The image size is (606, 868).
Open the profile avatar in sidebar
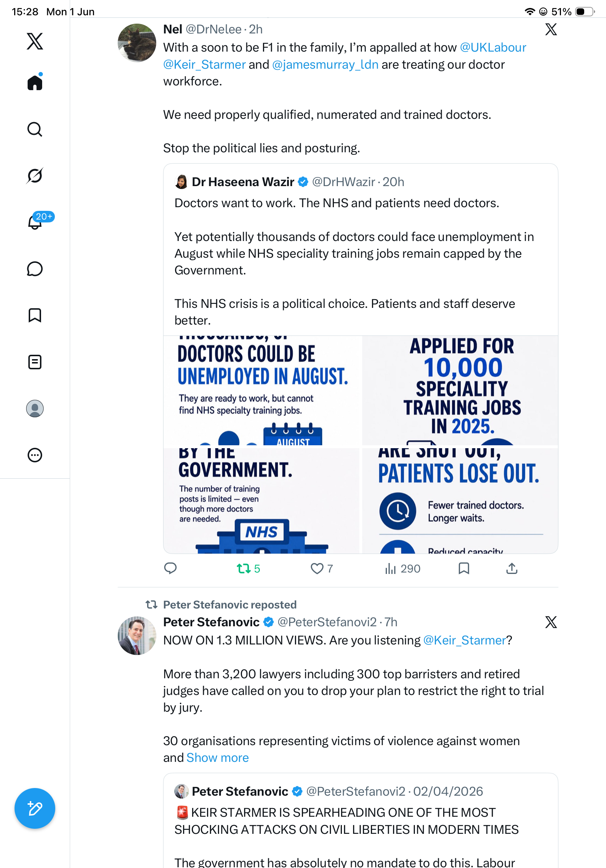pyautogui.click(x=35, y=409)
